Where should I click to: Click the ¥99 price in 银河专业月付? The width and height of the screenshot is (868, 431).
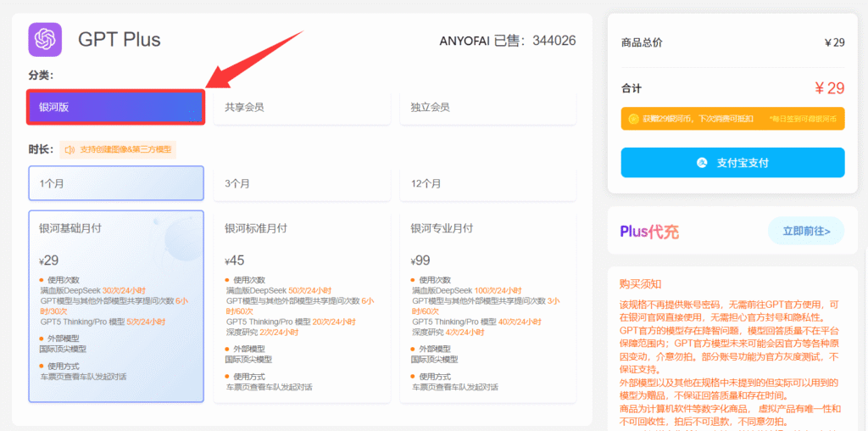[420, 260]
